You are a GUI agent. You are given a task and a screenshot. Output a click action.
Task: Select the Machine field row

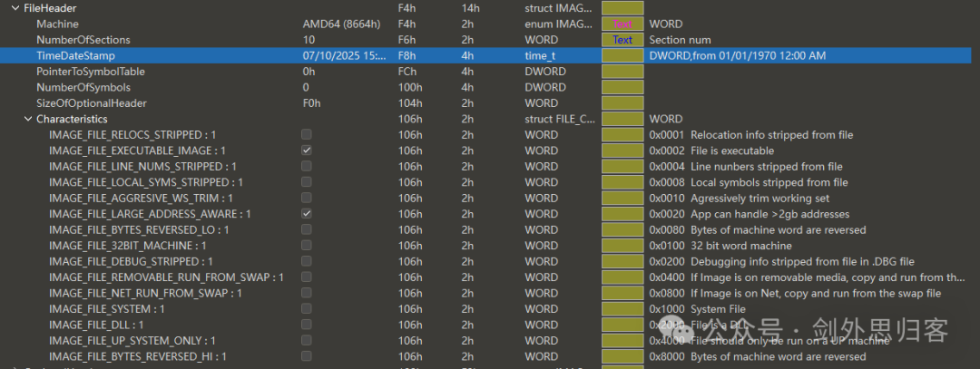coord(490,24)
